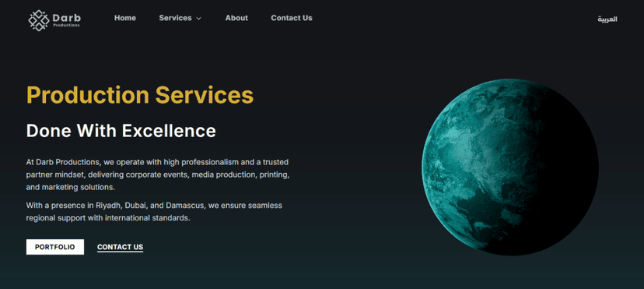Click the paragraph starting "At Darb Productions"

point(158,174)
